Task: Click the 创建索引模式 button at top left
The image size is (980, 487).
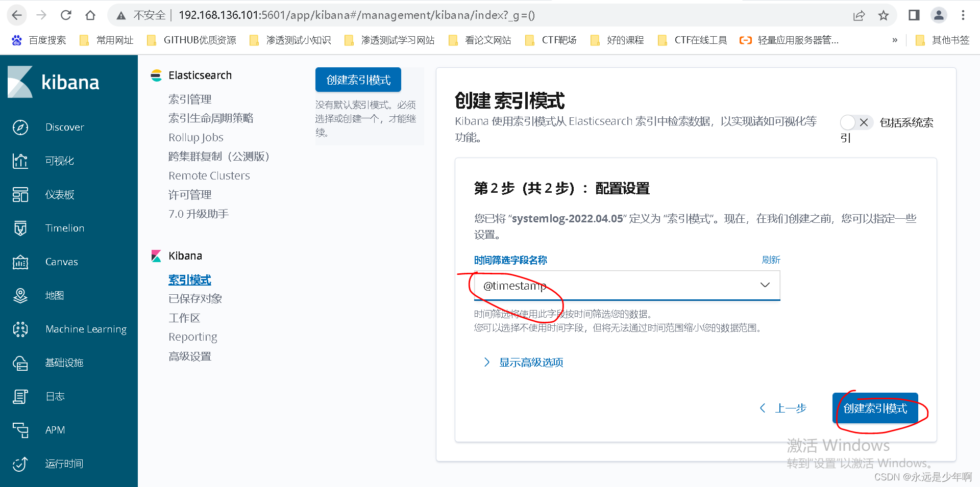Action: pyautogui.click(x=358, y=80)
